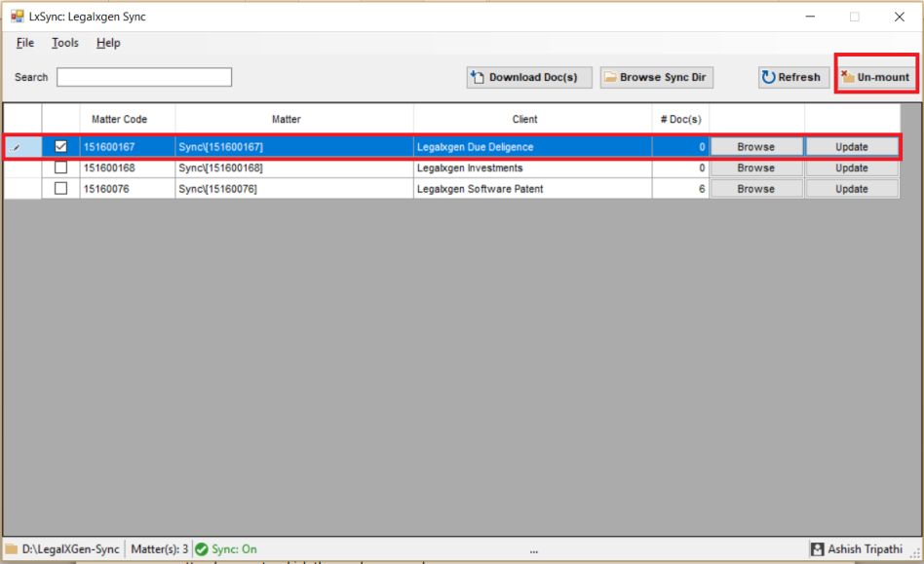The image size is (924, 564).
Task: Open the Browse Sync Dir folder button
Action: tap(655, 77)
